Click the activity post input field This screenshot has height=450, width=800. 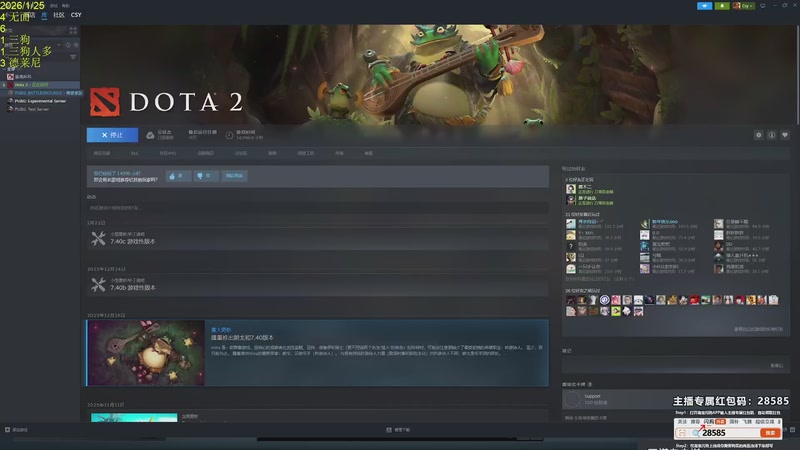[x=317, y=208]
